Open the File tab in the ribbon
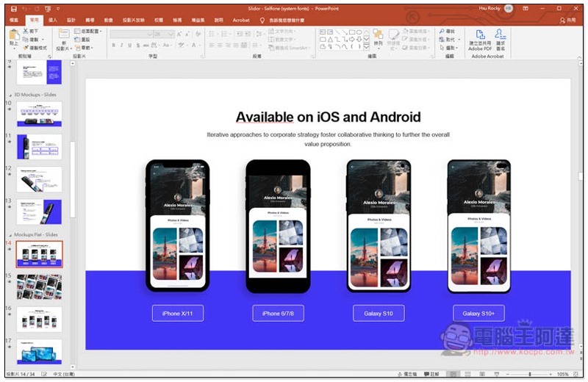 (x=14, y=21)
